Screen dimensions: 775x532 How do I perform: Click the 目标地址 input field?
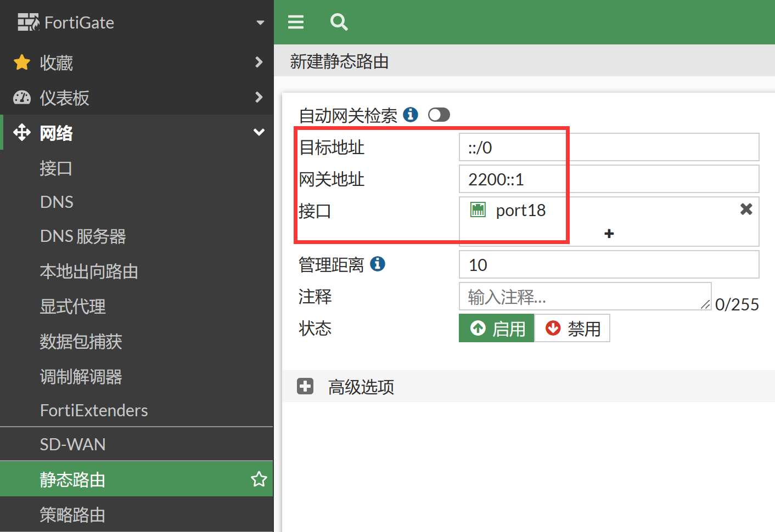609,148
